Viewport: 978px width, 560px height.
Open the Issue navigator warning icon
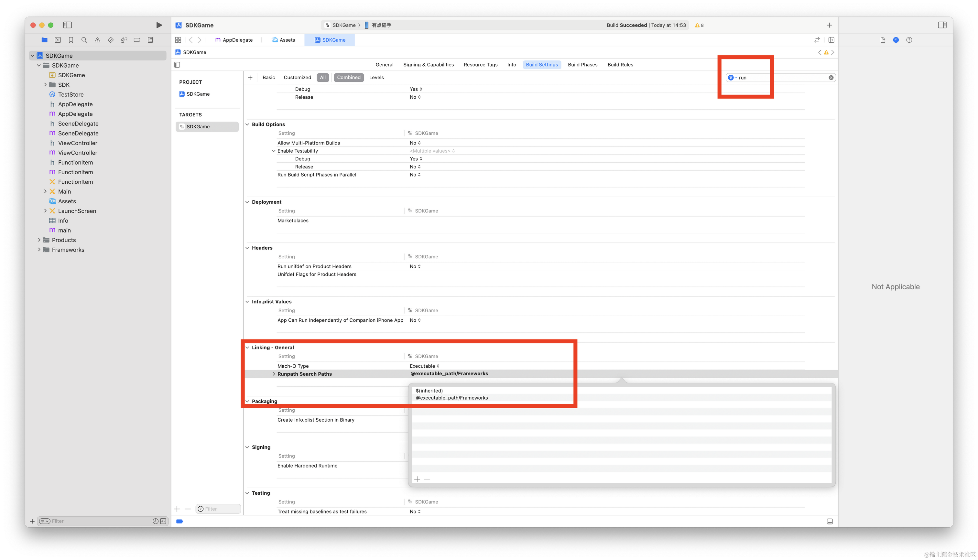click(x=97, y=40)
